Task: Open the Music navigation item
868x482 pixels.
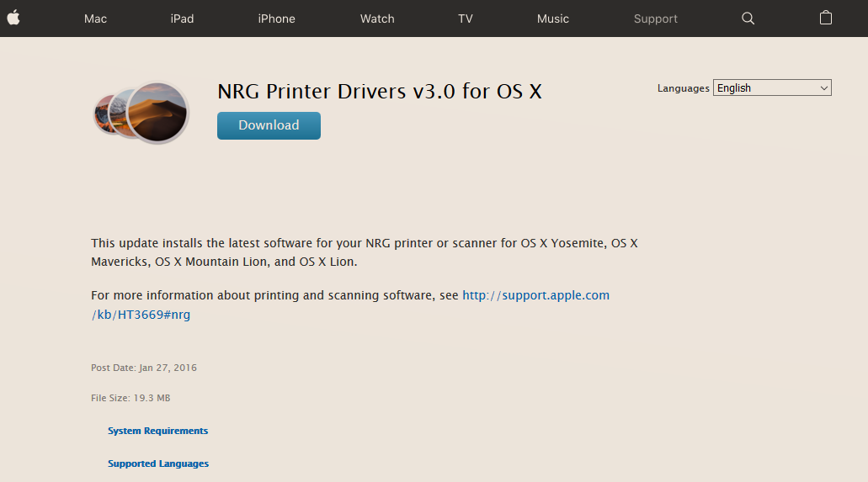Action: pyautogui.click(x=552, y=19)
